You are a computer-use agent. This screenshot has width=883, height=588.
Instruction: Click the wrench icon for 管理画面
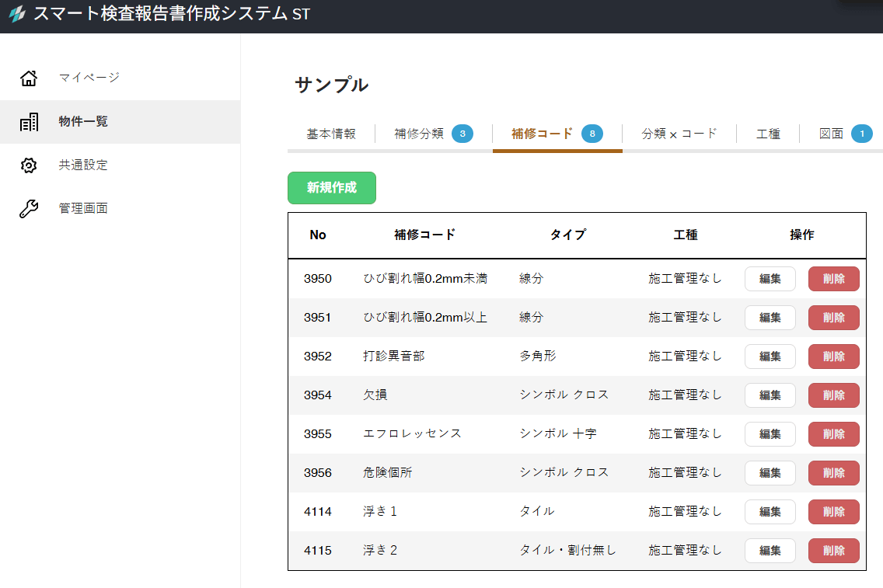pos(29,209)
